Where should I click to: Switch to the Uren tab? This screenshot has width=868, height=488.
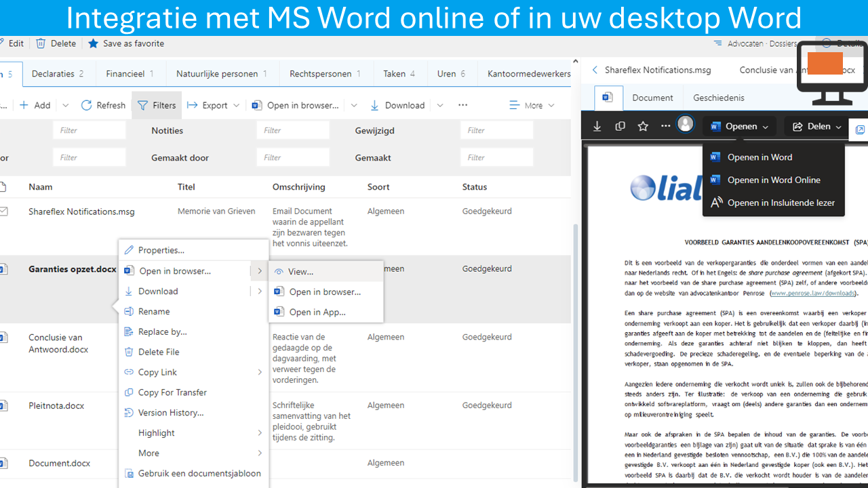452,74
